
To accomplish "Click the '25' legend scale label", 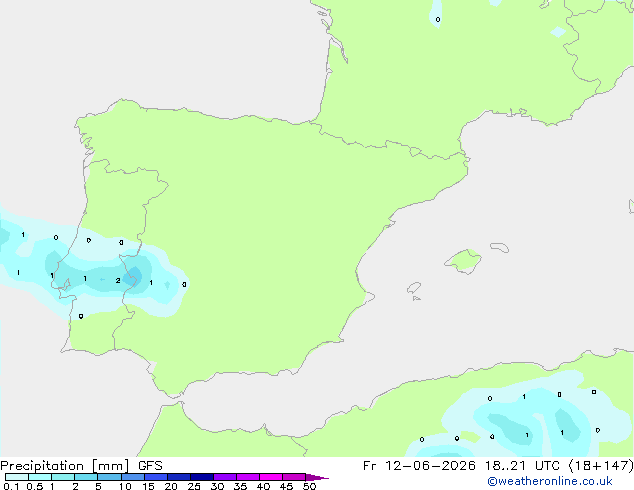I will pos(194,486).
